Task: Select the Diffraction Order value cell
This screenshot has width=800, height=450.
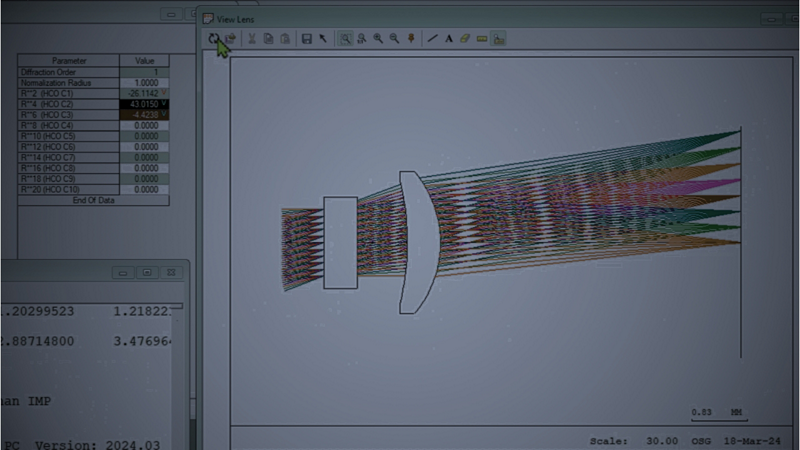Action: (144, 72)
